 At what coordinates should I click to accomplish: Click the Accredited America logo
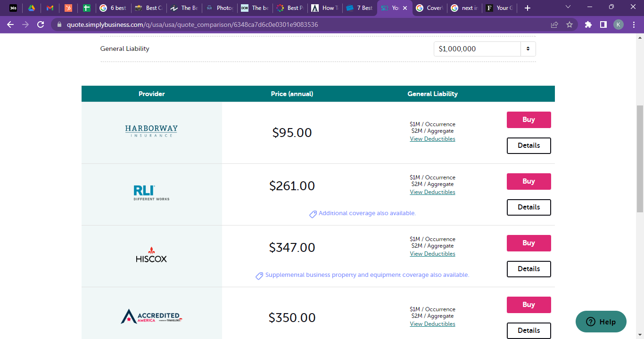pos(151,316)
